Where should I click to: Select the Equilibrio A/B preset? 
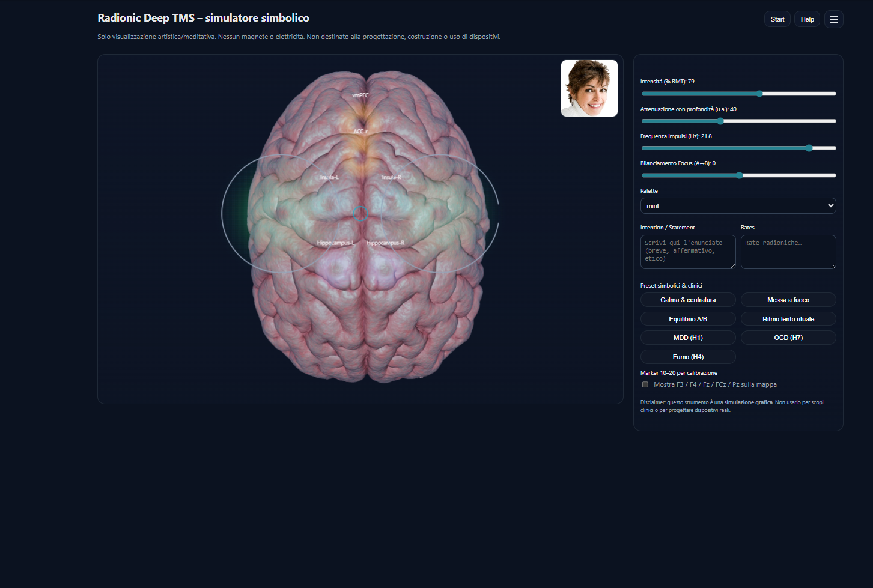click(688, 319)
